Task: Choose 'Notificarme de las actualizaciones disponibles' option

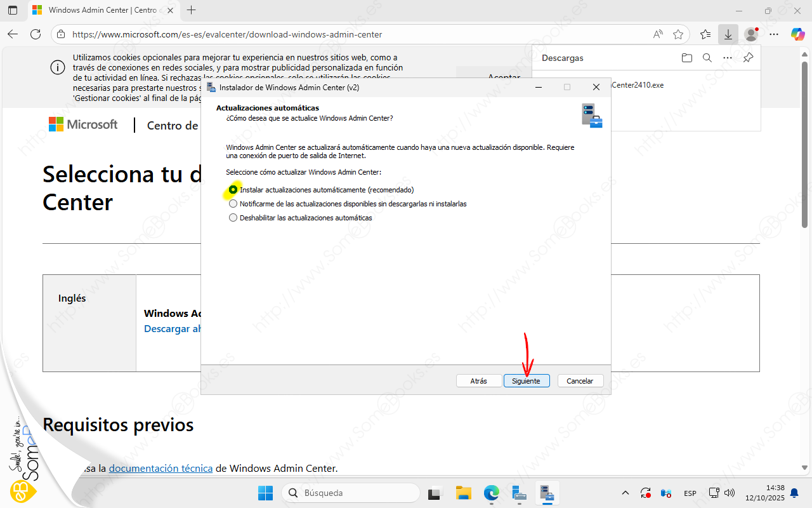Action: click(233, 204)
